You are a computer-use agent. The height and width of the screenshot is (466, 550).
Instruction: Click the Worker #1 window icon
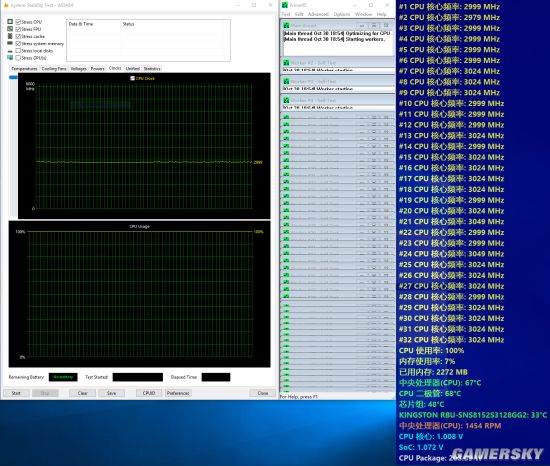[x=286, y=62]
